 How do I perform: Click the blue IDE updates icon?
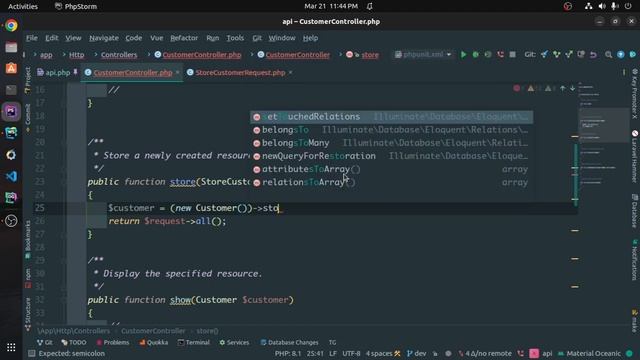tap(621, 54)
